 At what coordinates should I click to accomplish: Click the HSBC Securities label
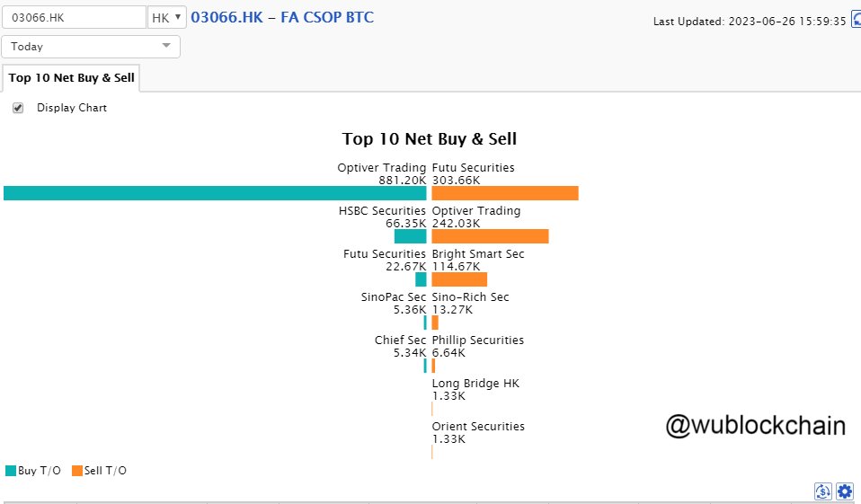[382, 211]
